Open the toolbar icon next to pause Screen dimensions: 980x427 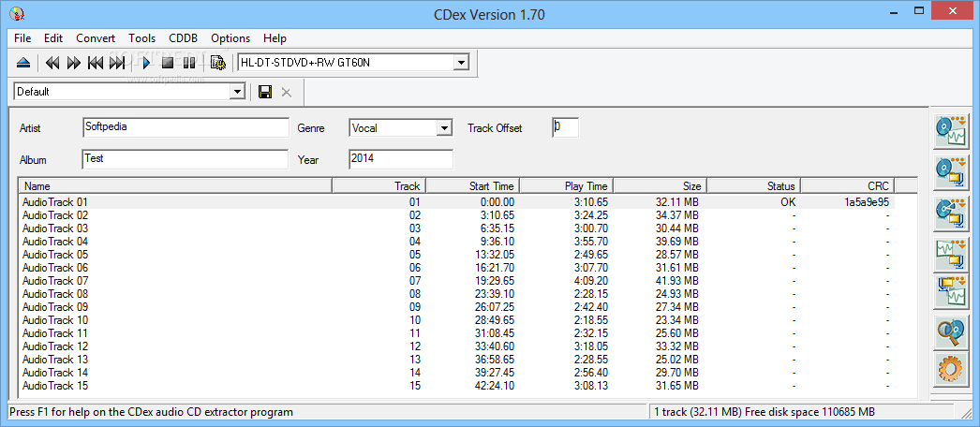coord(217,63)
